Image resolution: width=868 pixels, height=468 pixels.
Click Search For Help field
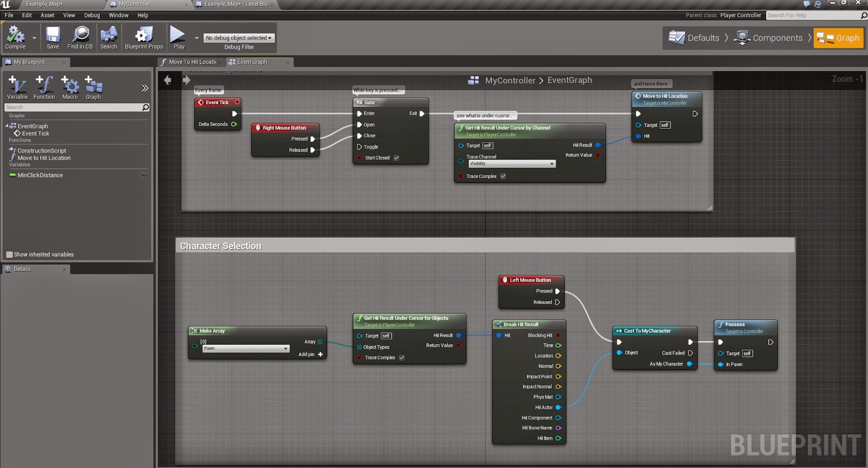(816, 15)
